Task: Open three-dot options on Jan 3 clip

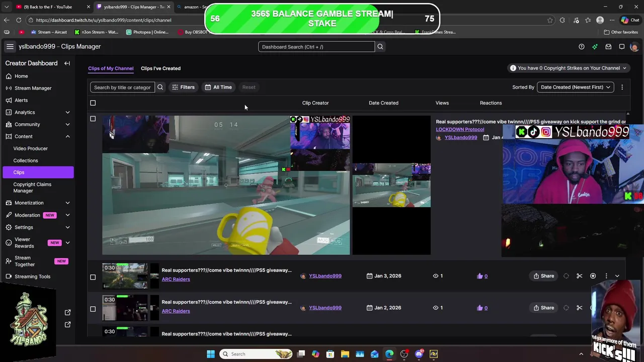Action: 606,276
